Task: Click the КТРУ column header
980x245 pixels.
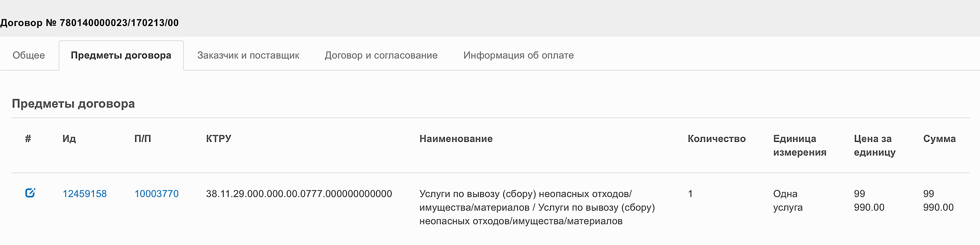Action: point(219,139)
